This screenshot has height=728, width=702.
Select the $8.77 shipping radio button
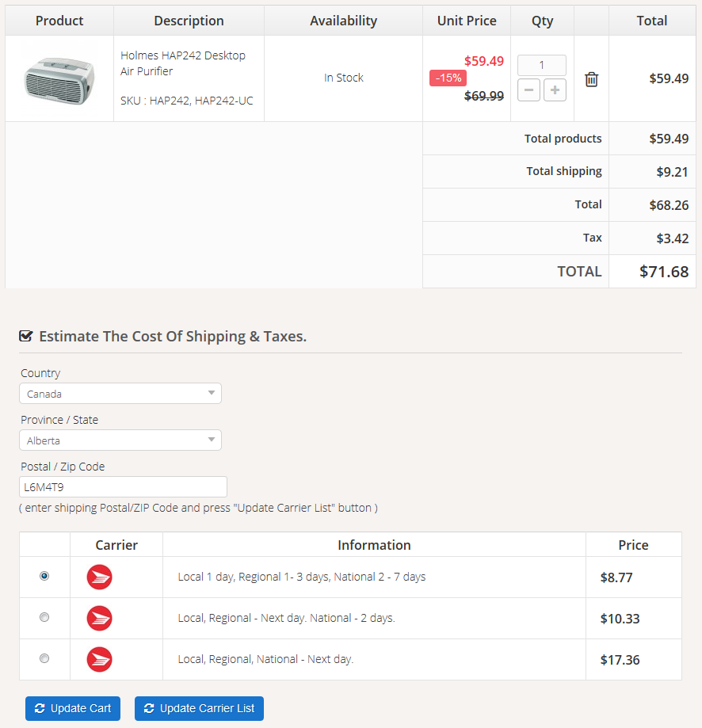tap(44, 577)
